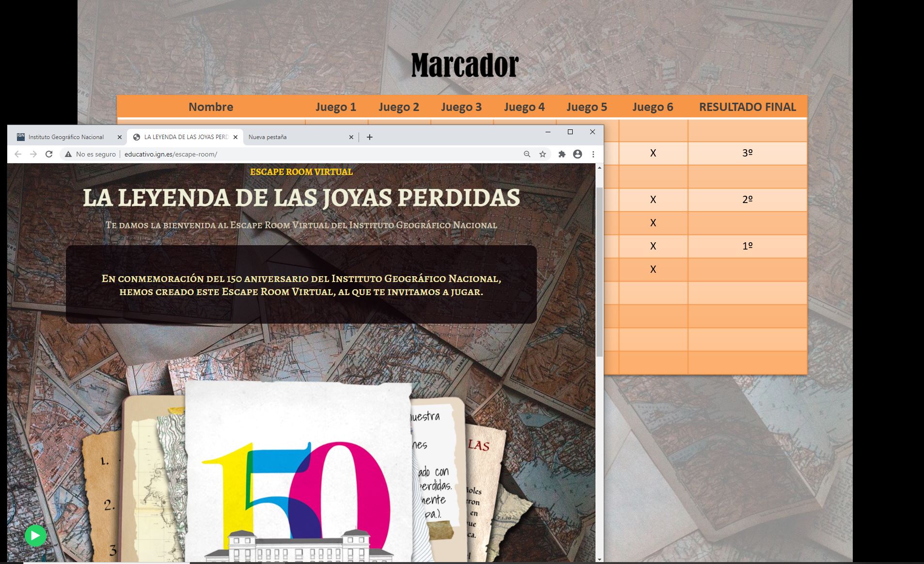Select the 1º cell in RESULTADO FINAL
Screen dimensions: 924x564
(747, 246)
